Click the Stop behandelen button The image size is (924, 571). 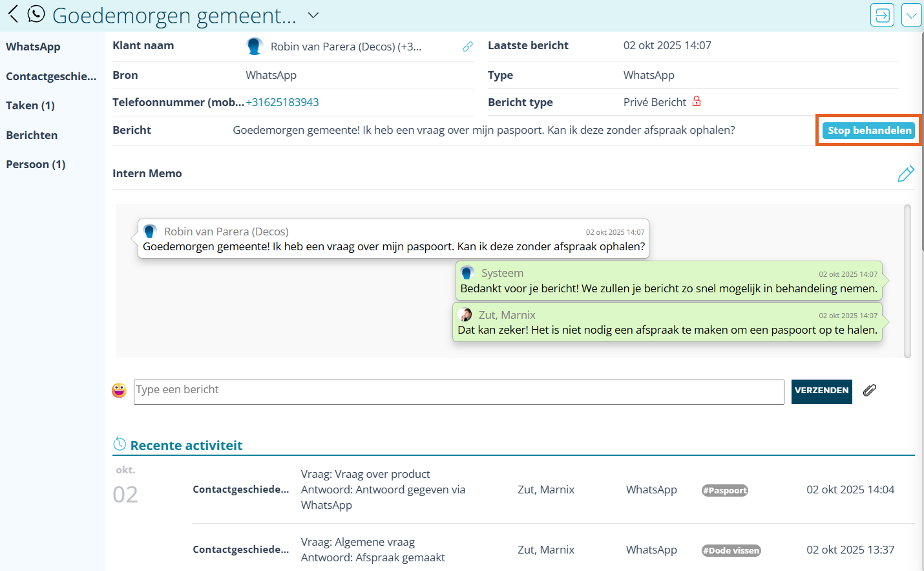pyautogui.click(x=868, y=130)
